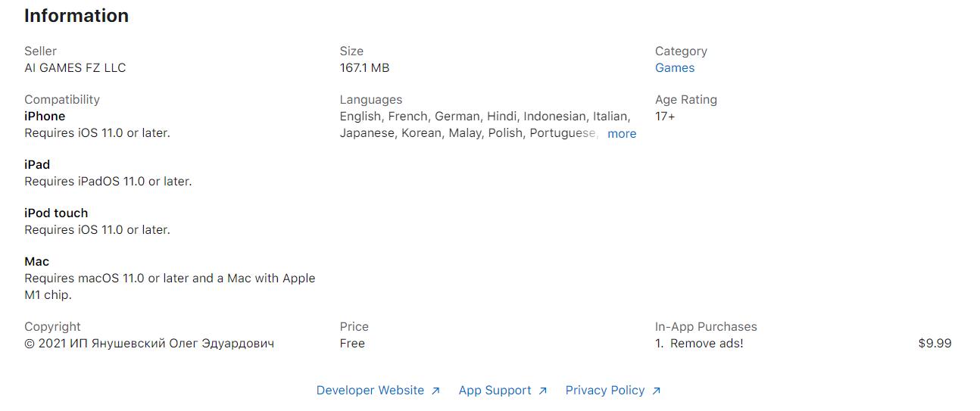Click the Languages label
The height and width of the screenshot is (411, 980).
click(371, 99)
